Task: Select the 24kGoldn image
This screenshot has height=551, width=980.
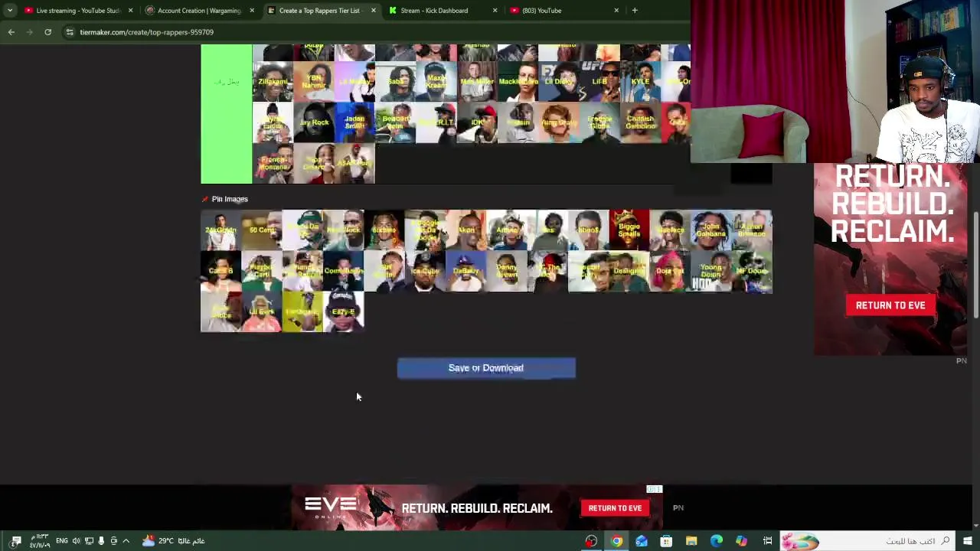Action: (x=220, y=230)
